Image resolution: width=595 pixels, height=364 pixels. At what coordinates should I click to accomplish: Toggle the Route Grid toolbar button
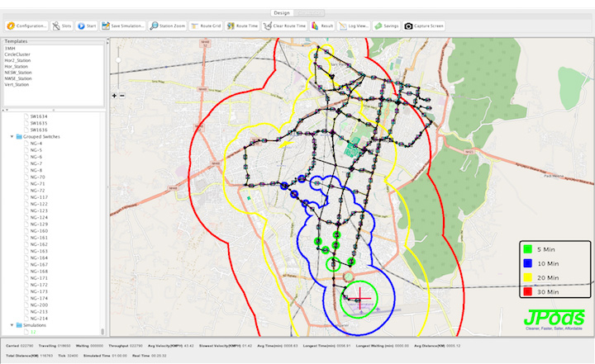tap(206, 26)
